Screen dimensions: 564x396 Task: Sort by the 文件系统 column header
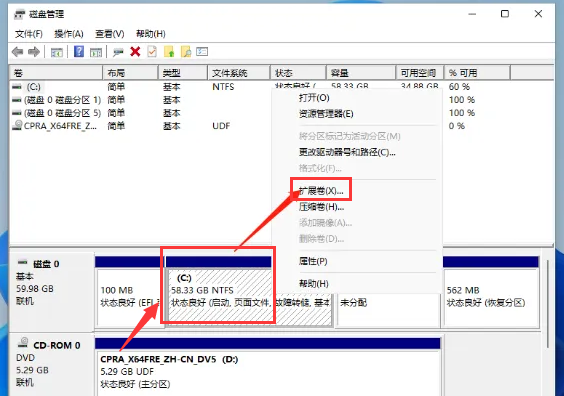(239, 73)
